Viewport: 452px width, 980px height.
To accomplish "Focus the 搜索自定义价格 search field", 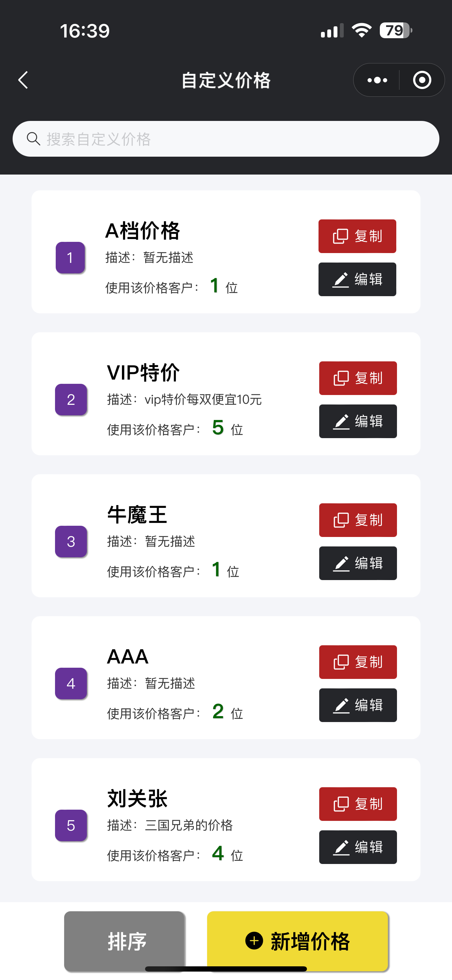I will pyautogui.click(x=236, y=139).
